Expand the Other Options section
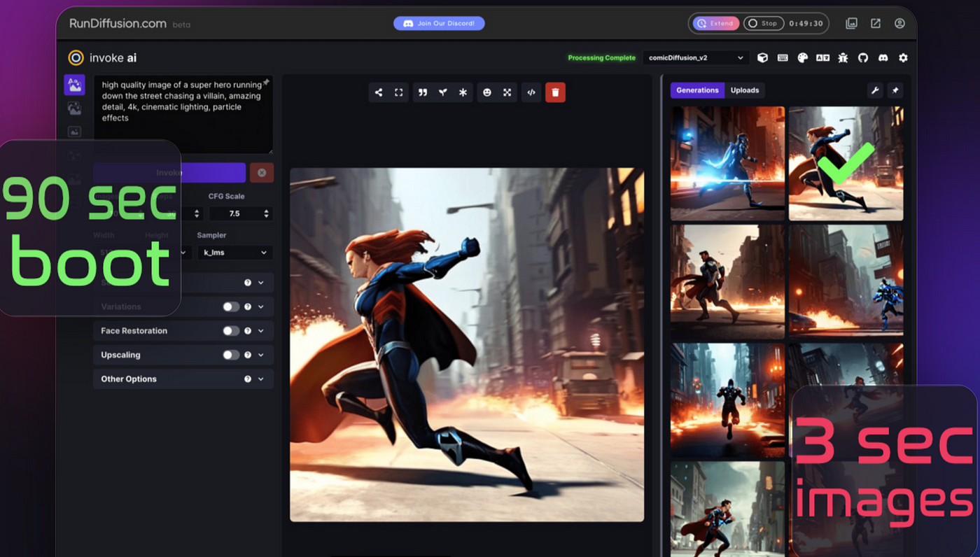 coord(183,379)
